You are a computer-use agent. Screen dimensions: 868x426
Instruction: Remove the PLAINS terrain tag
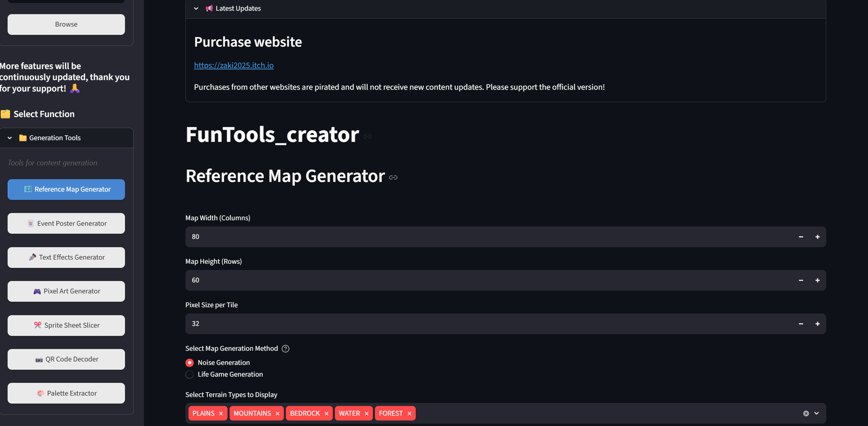[221, 414]
